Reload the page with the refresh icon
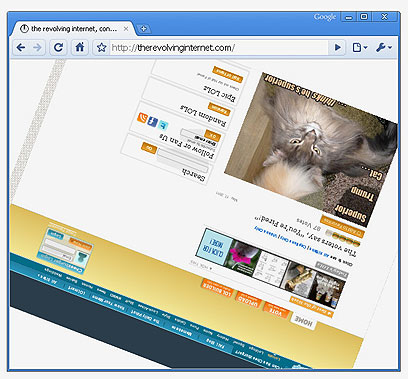Screen dimensions: 408x379 coord(58,48)
